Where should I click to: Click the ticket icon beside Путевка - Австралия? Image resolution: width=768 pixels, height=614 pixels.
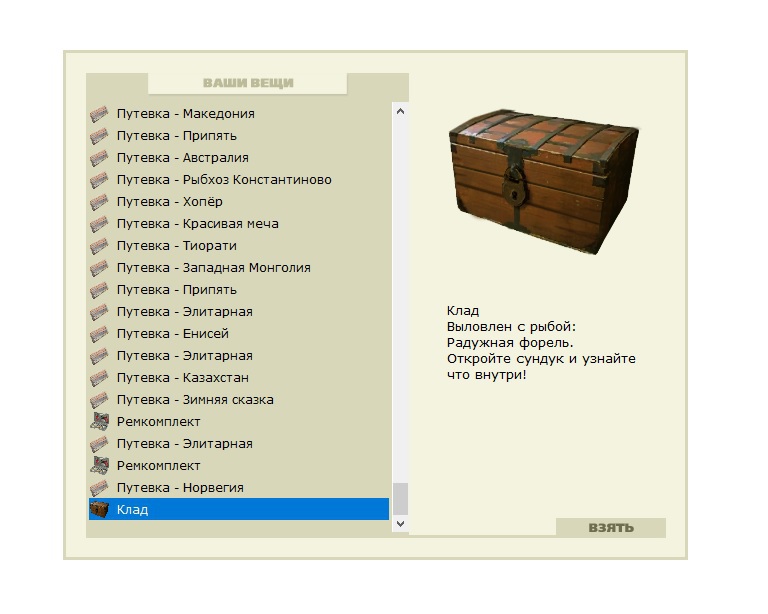[99, 158]
